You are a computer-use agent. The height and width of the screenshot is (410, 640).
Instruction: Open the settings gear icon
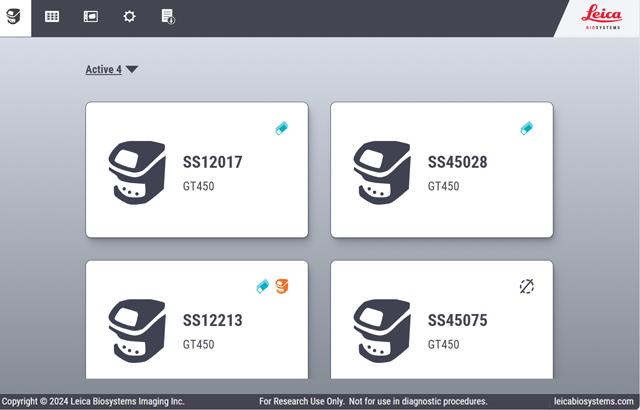pos(129,17)
